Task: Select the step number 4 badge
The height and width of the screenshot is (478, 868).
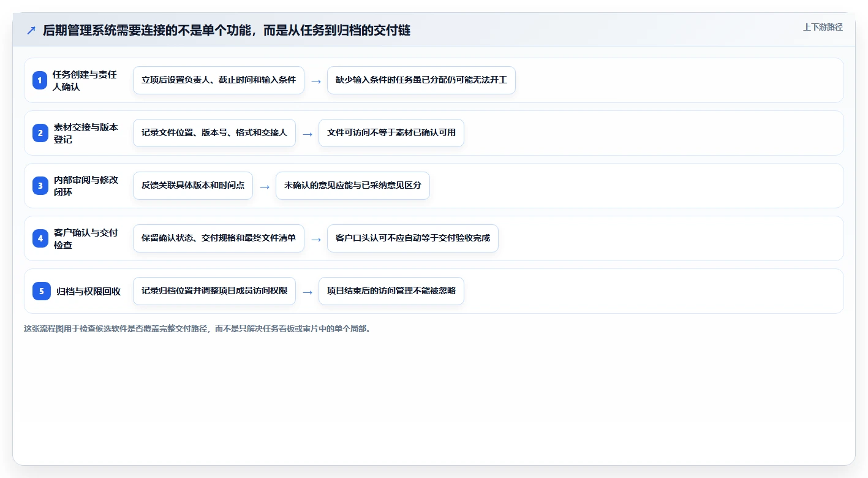Action: [40, 238]
